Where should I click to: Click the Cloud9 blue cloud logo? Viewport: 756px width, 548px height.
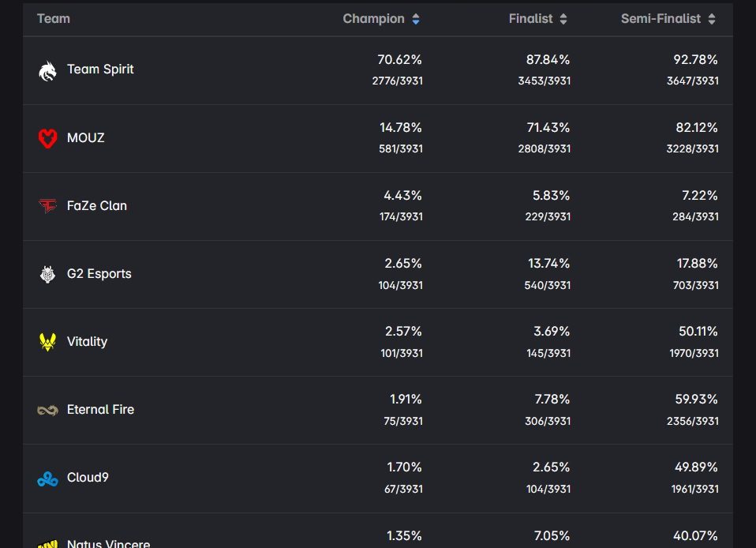coord(47,478)
